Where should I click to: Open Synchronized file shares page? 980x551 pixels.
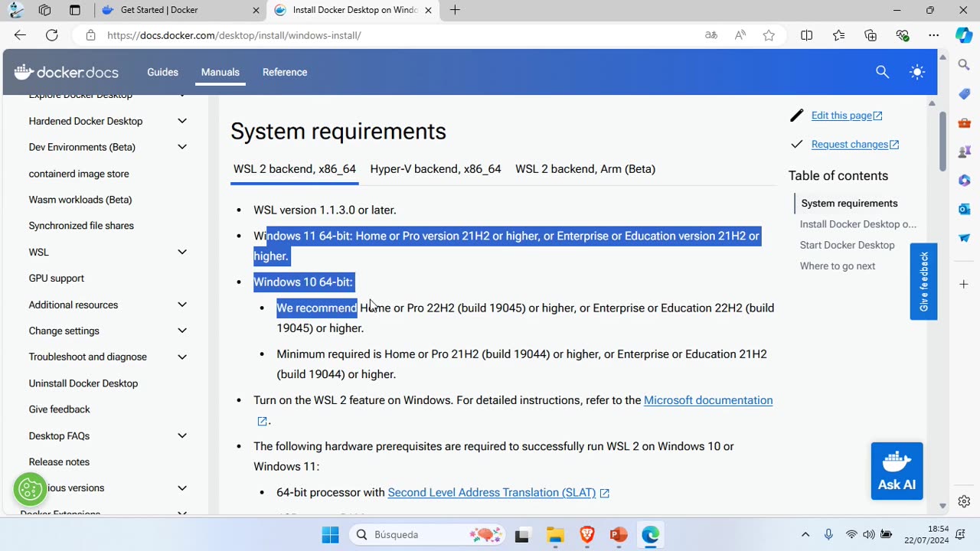(x=81, y=226)
